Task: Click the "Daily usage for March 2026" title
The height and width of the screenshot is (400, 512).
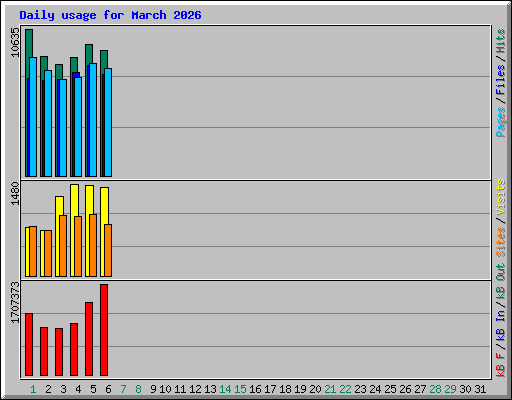Action: pyautogui.click(x=110, y=15)
